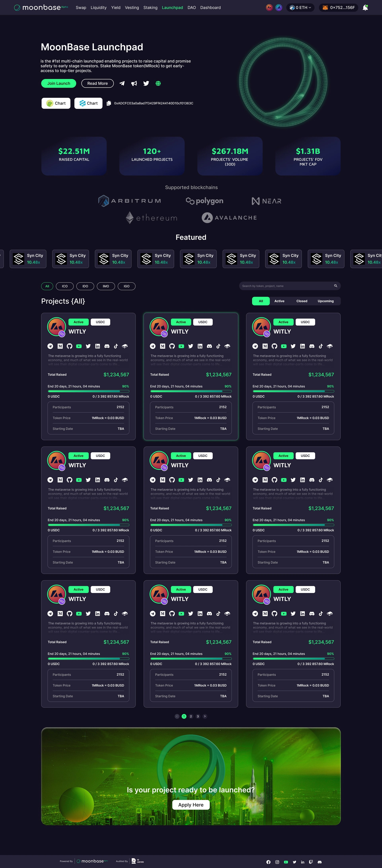This screenshot has width=382, height=868.
Task: Select the IGO filter pill
Action: click(127, 286)
